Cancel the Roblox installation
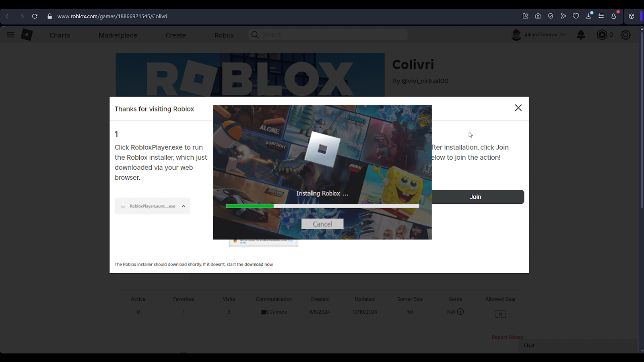 (x=322, y=224)
